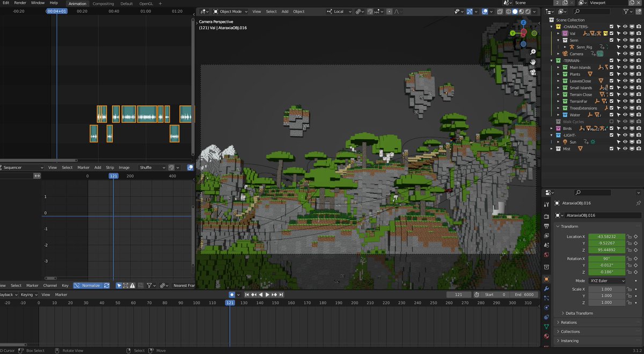Lock the Rotation Z value

point(629,272)
